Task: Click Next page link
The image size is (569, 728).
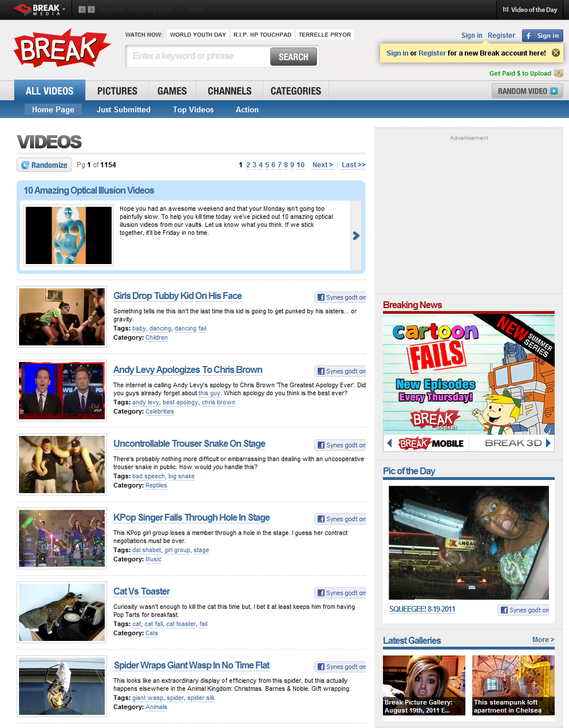Action: pyautogui.click(x=323, y=165)
